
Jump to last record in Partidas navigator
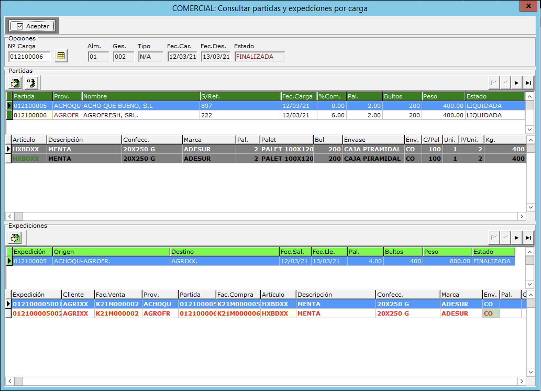(528, 83)
